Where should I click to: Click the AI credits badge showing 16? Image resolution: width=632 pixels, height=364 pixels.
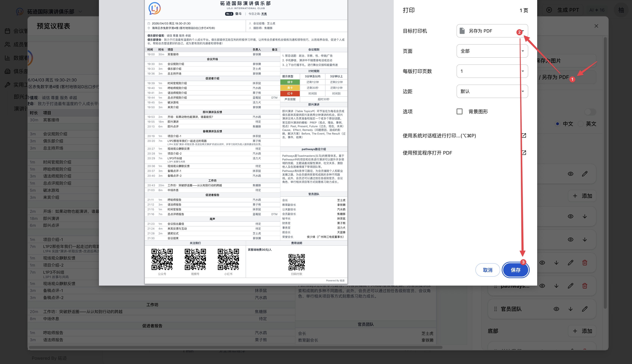pyautogui.click(x=597, y=10)
